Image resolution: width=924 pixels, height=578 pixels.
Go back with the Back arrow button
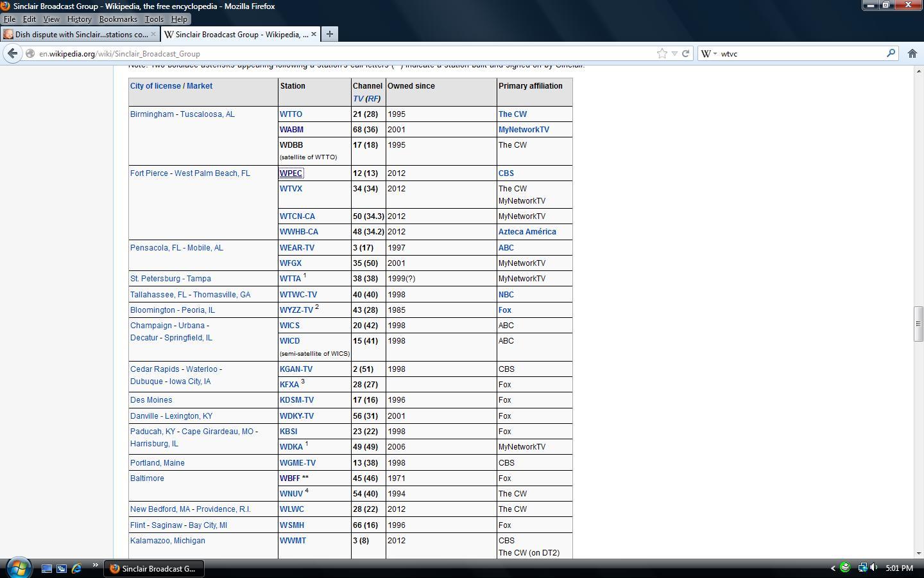tap(12, 53)
